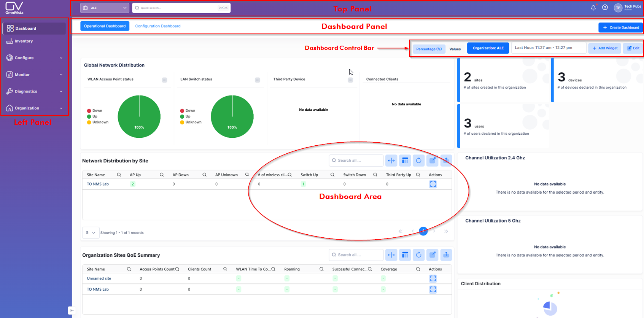This screenshot has width=644, height=318.
Task: Expand the Configure menu in sidebar
Action: click(35, 58)
